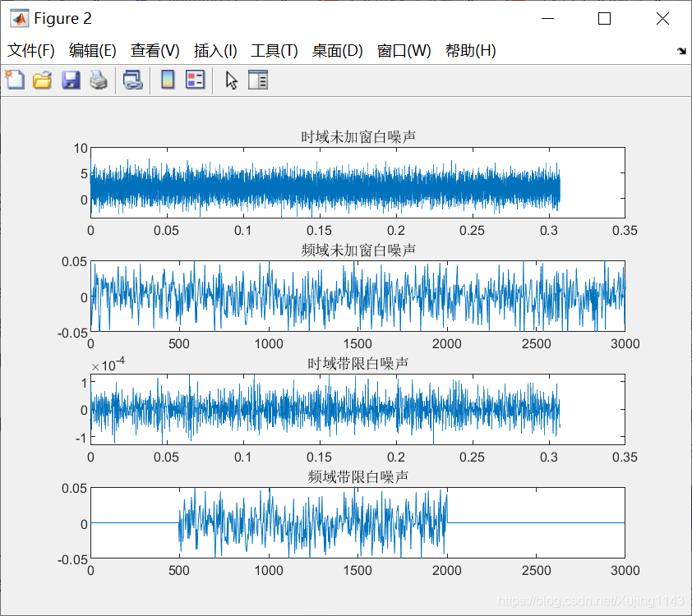Print the figure using the printer icon
This screenshot has height=616, width=692.
[99, 80]
